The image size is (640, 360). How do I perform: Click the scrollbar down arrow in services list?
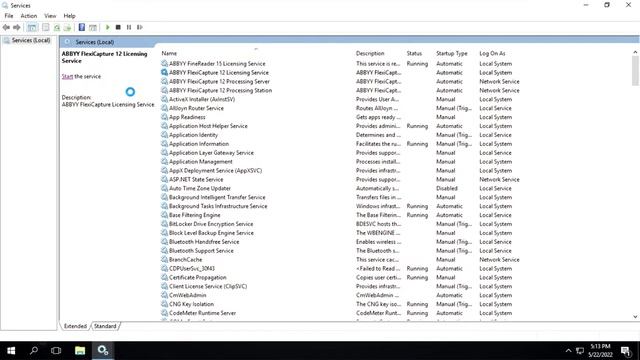pyautogui.click(x=635, y=317)
